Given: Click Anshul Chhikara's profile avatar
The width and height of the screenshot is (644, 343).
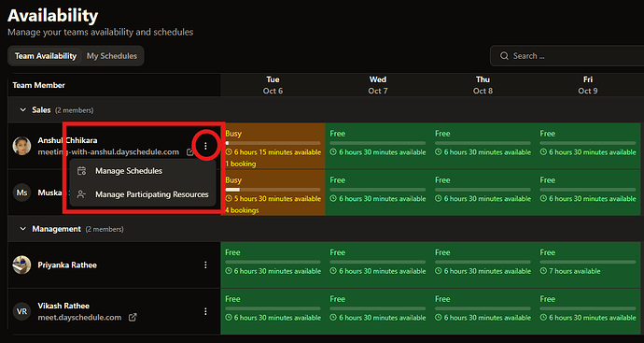Looking at the screenshot, I should coord(21,146).
